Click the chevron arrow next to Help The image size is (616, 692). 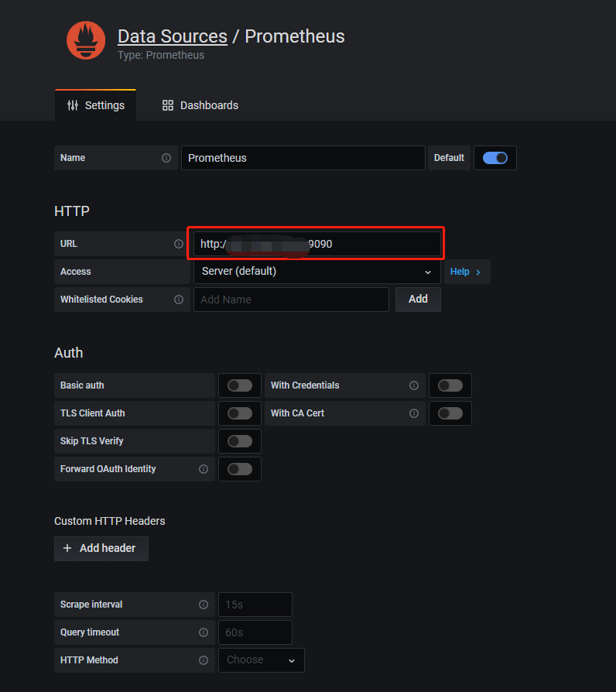[478, 272]
